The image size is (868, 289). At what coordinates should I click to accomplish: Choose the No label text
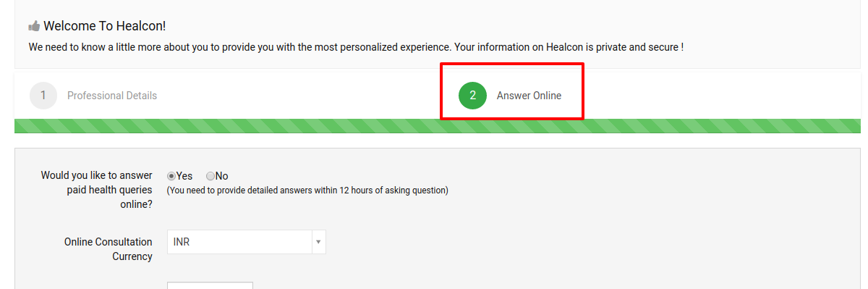pos(221,176)
